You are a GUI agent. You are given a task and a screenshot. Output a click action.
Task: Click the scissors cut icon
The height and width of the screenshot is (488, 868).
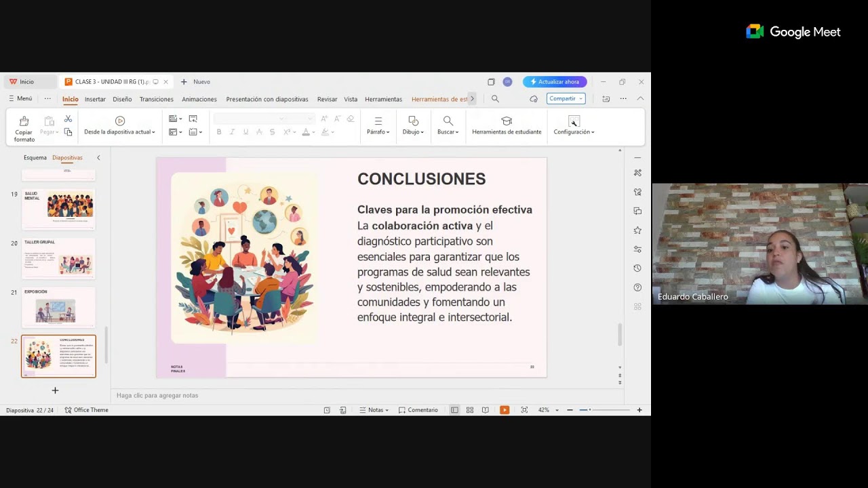tap(68, 119)
